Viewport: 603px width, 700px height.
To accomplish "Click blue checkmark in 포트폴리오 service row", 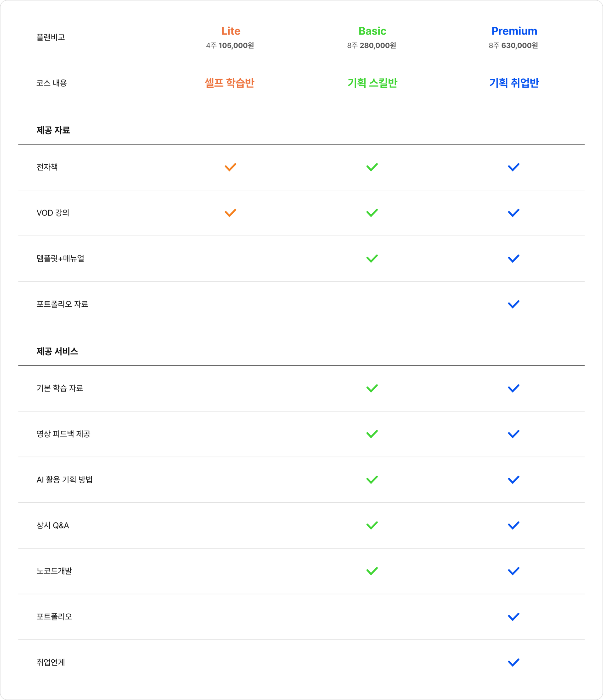I will [x=513, y=616].
